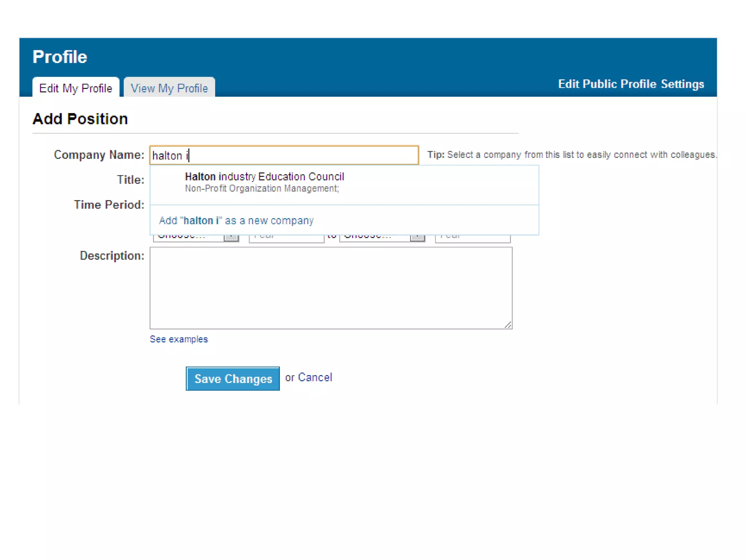Click the Profile header title
747x560 pixels.
tap(60, 57)
